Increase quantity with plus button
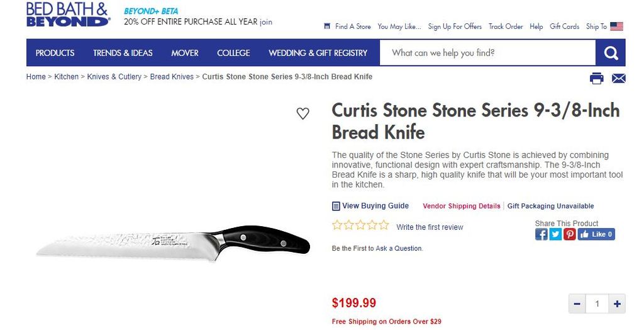This screenshot has width=644, height=330. (618, 304)
